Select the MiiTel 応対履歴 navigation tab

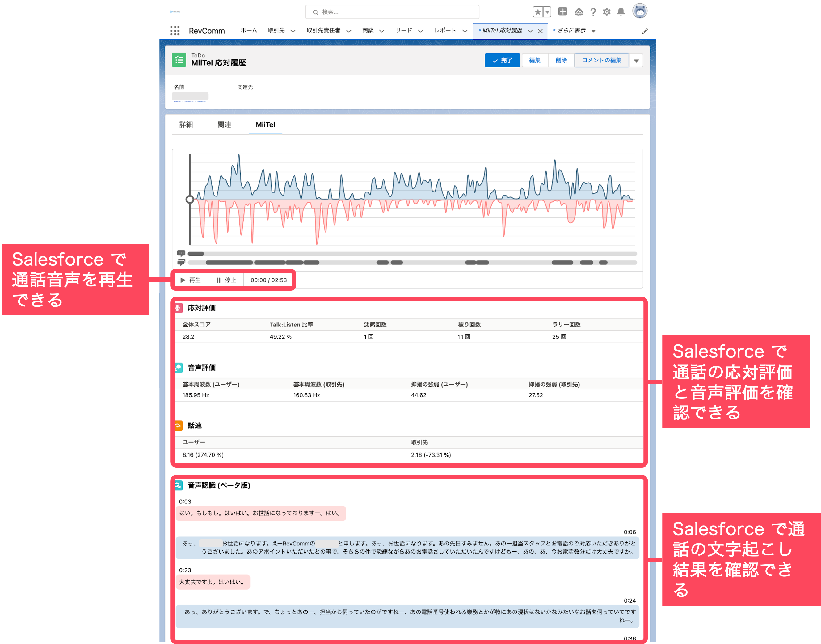502,31
